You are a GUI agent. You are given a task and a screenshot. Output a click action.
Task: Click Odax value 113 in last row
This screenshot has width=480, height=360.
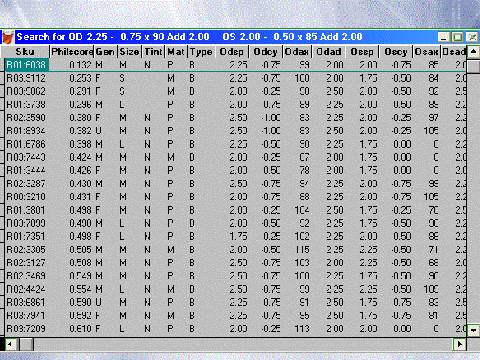302,329
